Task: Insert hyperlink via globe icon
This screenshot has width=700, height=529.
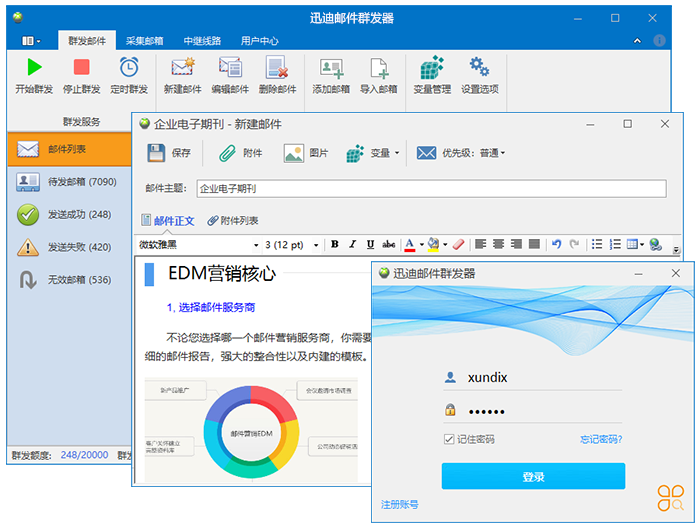Action: coord(655,244)
